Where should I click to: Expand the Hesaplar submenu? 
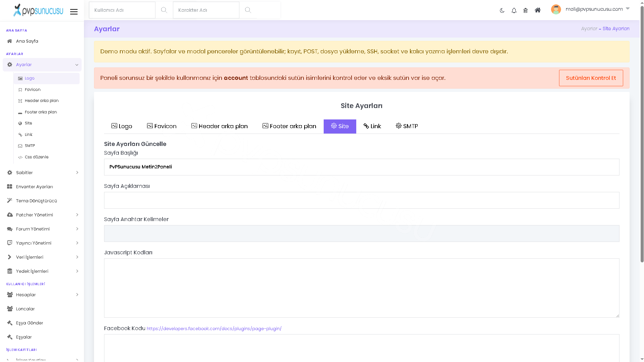42,295
